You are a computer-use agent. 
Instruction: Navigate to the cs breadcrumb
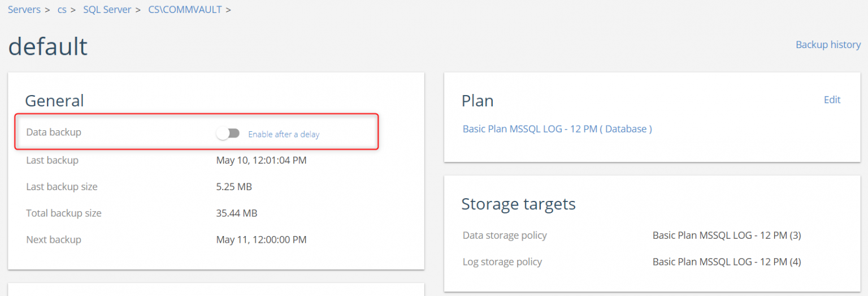[62, 10]
